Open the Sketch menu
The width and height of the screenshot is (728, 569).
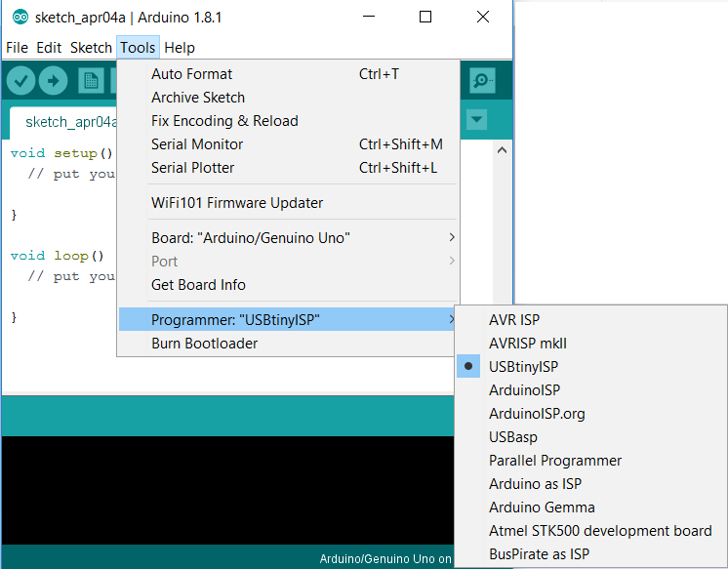[91, 48]
